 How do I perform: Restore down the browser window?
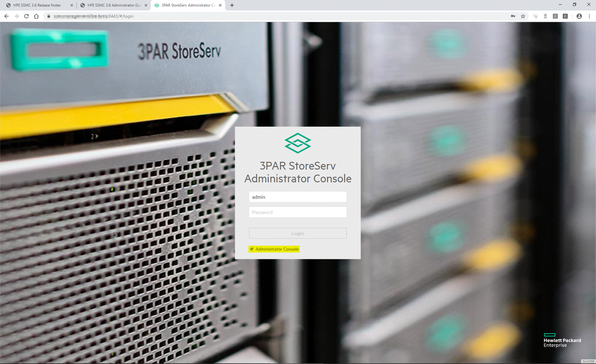[x=575, y=4]
